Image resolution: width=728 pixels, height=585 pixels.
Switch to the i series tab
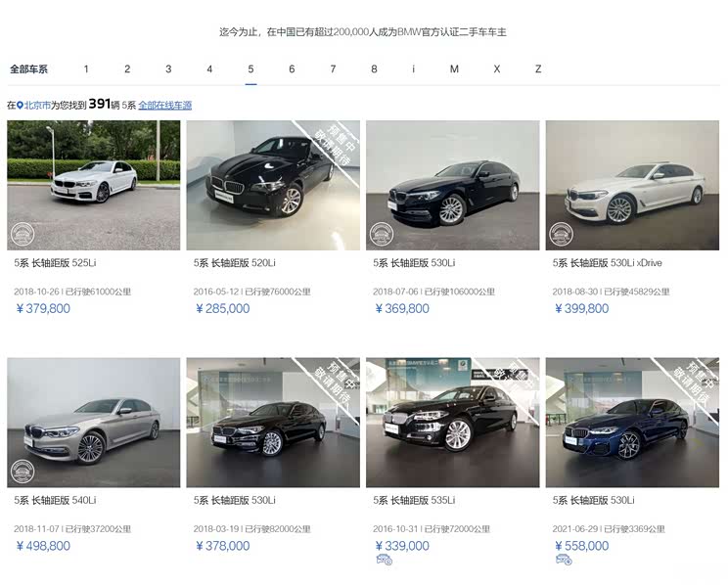click(414, 69)
